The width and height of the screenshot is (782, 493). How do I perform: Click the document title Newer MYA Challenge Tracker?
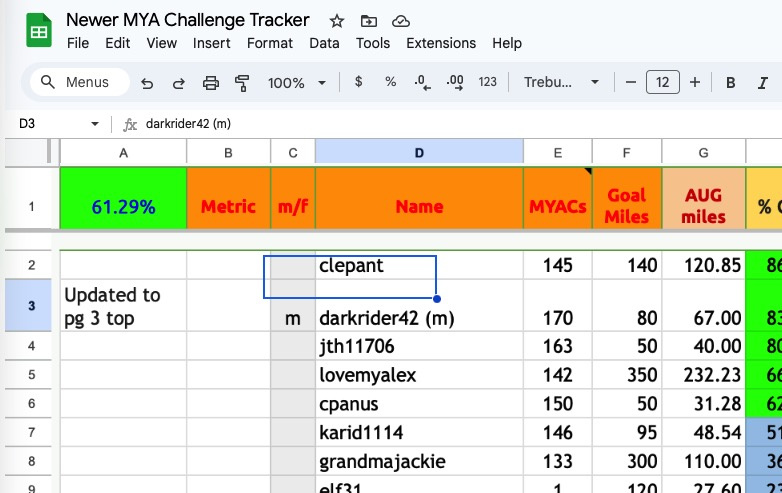point(188,20)
